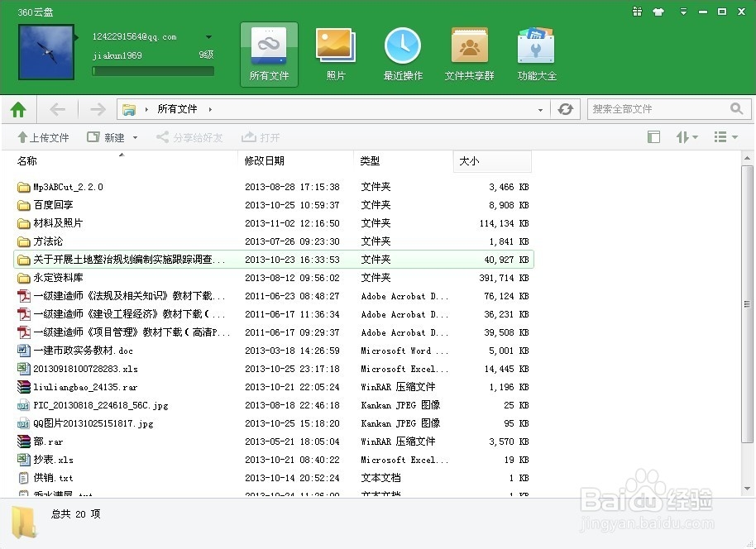Click the green home icon

(x=18, y=110)
